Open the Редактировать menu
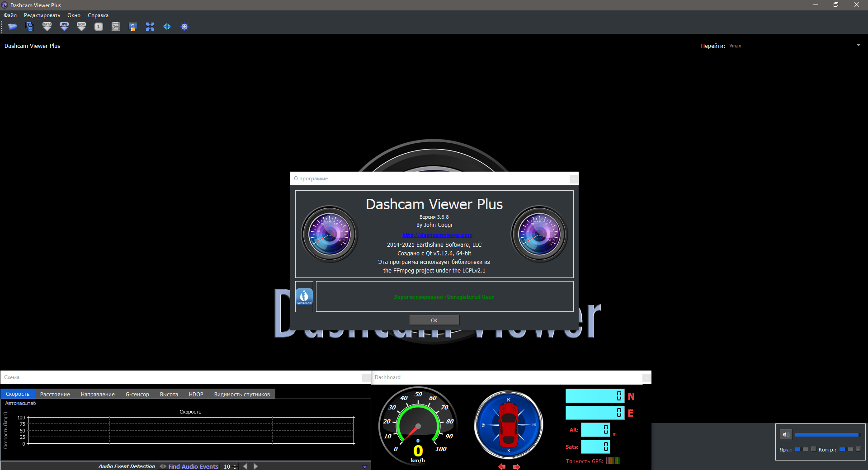The image size is (868, 470). (42, 15)
